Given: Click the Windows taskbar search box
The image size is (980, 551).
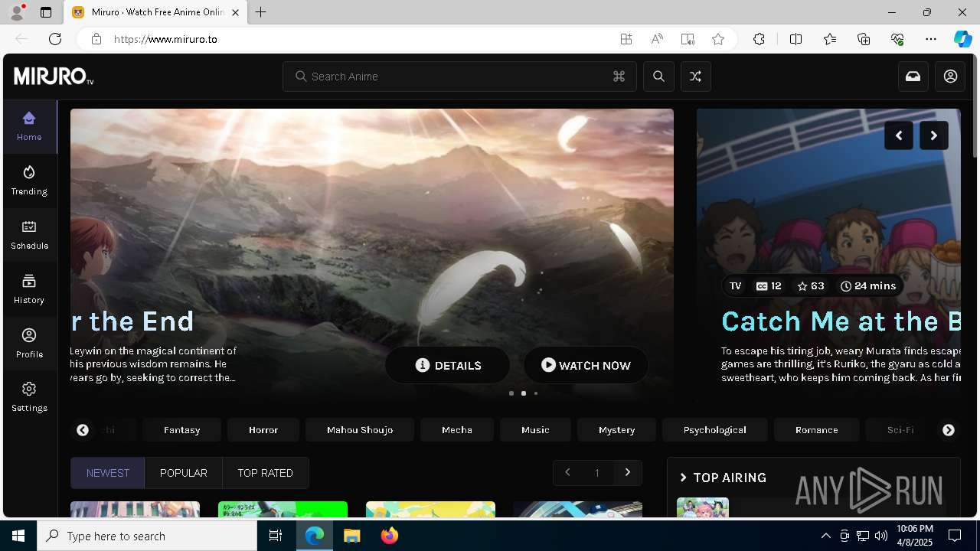Looking at the screenshot, I should tap(147, 536).
